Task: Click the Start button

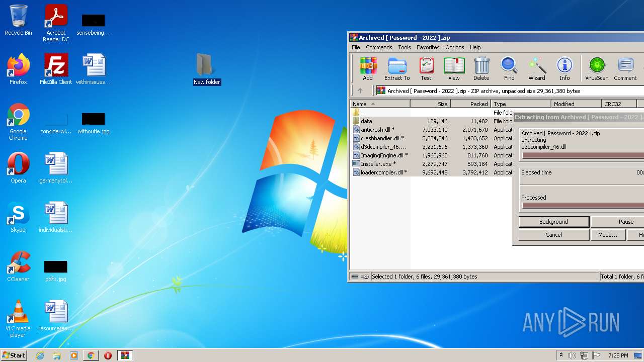Action: click(x=14, y=355)
